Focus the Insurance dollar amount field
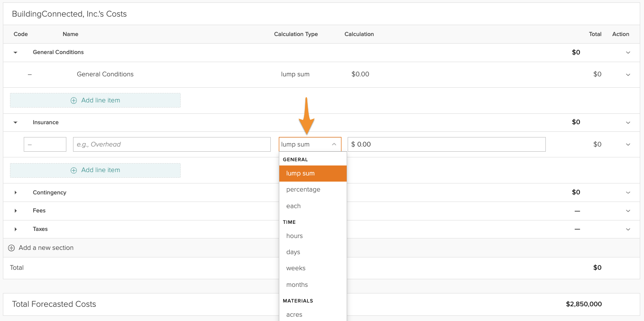 446,145
